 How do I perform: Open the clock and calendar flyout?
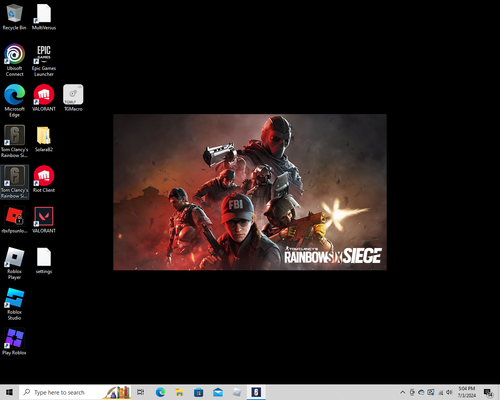[x=467, y=392]
